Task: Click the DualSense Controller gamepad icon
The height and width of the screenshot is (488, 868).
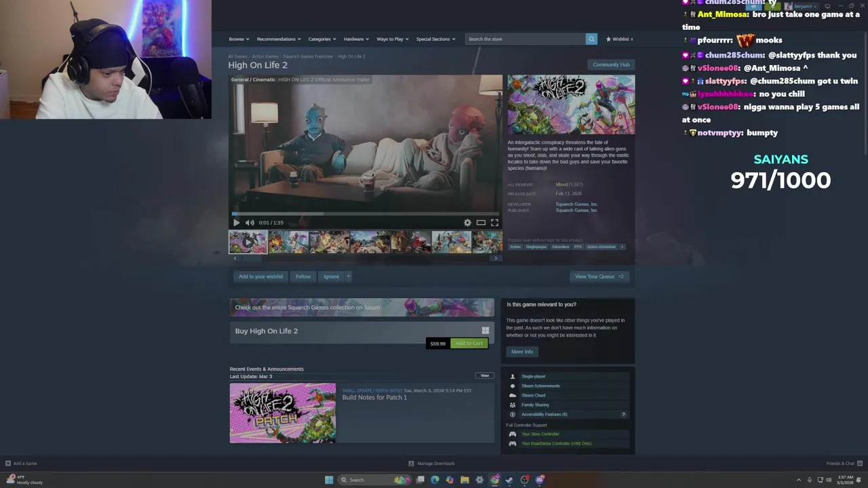Action: click(513, 443)
